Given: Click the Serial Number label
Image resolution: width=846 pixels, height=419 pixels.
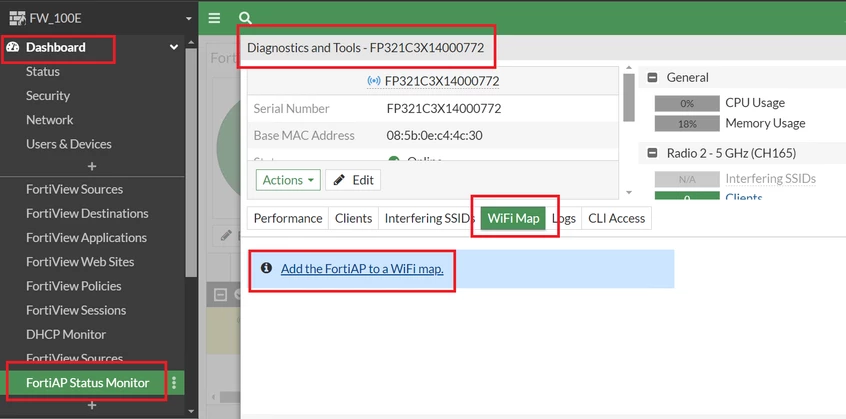Looking at the screenshot, I should tap(291, 108).
